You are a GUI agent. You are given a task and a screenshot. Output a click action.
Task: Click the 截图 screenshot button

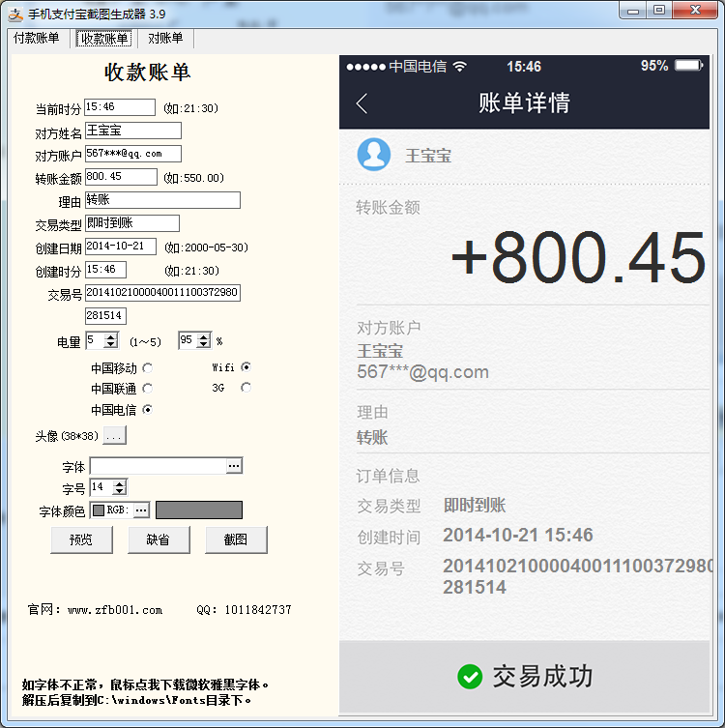point(236,539)
